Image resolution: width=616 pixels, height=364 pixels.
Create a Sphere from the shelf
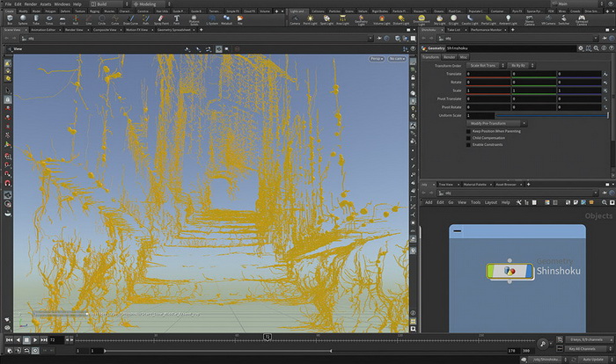pos(23,19)
